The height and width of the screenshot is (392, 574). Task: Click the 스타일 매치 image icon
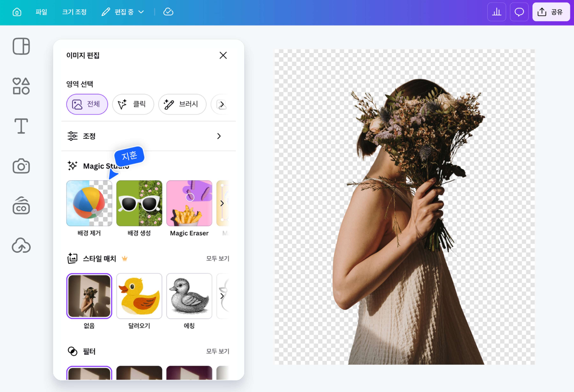pyautogui.click(x=72, y=258)
